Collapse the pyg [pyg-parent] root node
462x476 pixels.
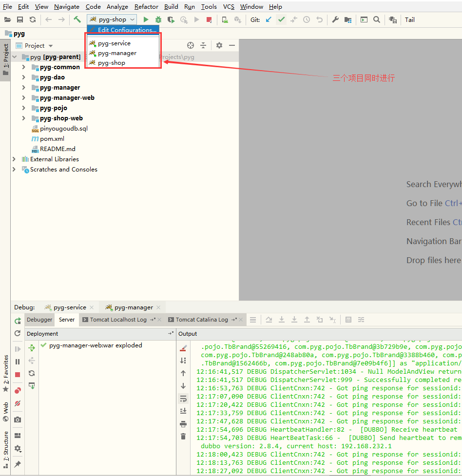(x=15, y=57)
